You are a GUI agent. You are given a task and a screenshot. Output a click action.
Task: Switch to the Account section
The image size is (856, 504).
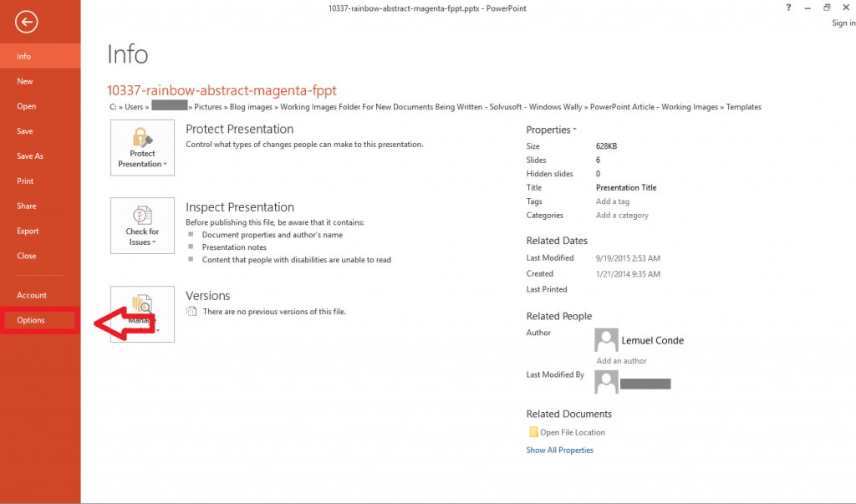(32, 295)
